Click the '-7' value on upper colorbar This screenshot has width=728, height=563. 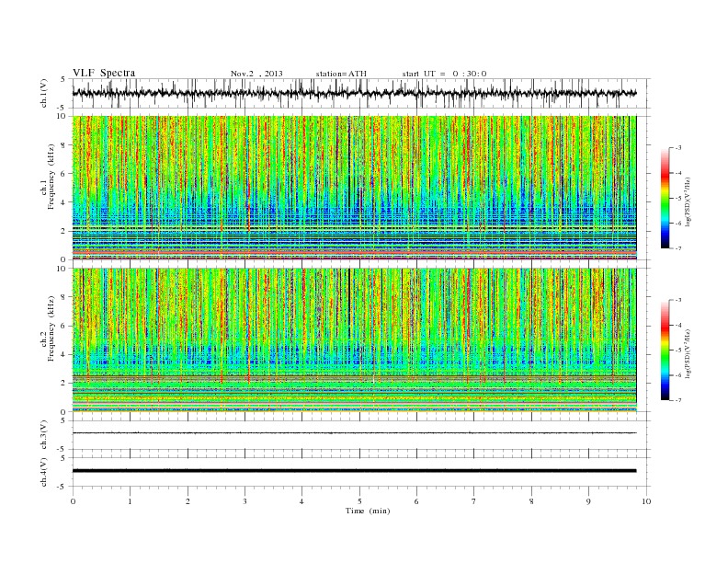click(678, 248)
